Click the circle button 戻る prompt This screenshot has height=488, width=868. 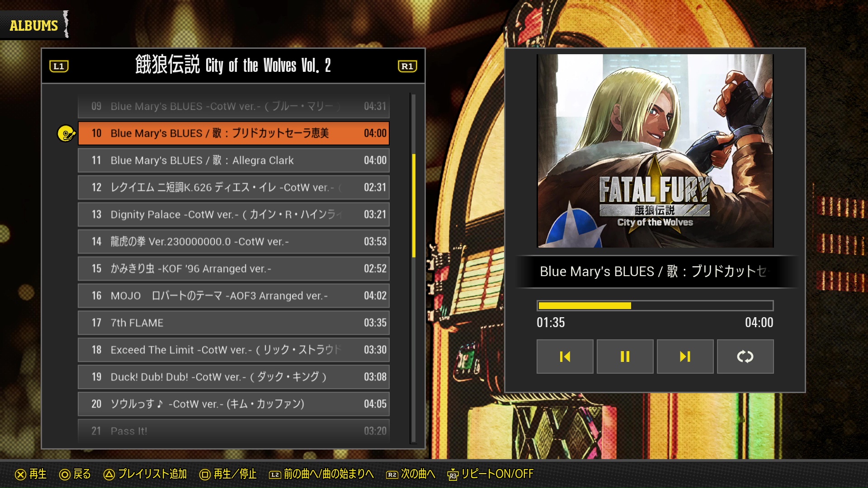(x=75, y=474)
